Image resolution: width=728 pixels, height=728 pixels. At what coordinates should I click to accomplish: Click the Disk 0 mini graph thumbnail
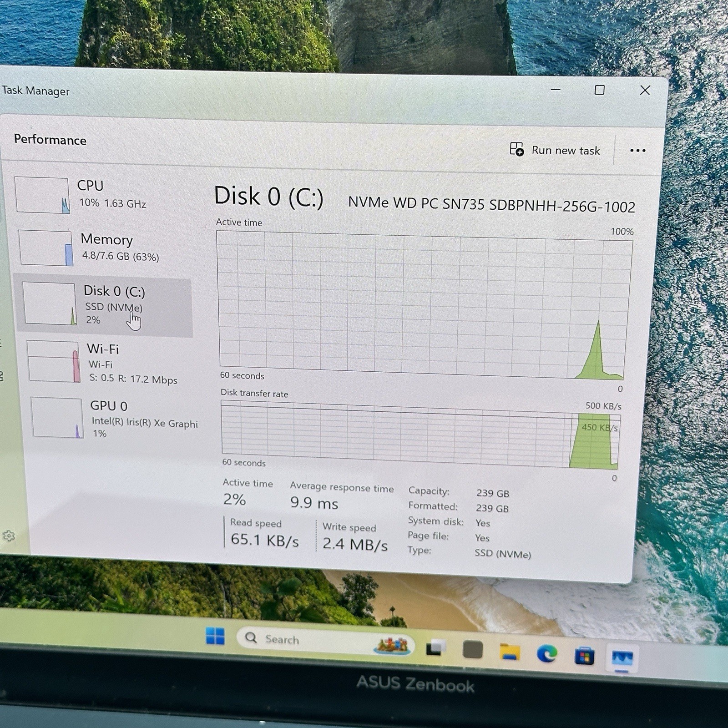50,303
